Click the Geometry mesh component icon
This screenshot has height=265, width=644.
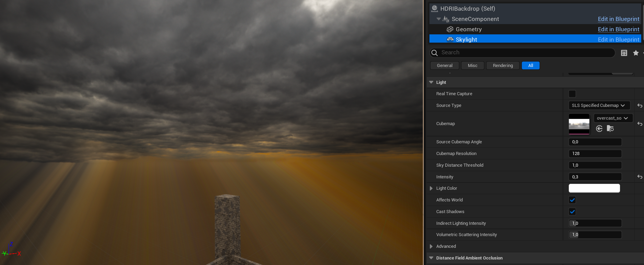point(450,29)
